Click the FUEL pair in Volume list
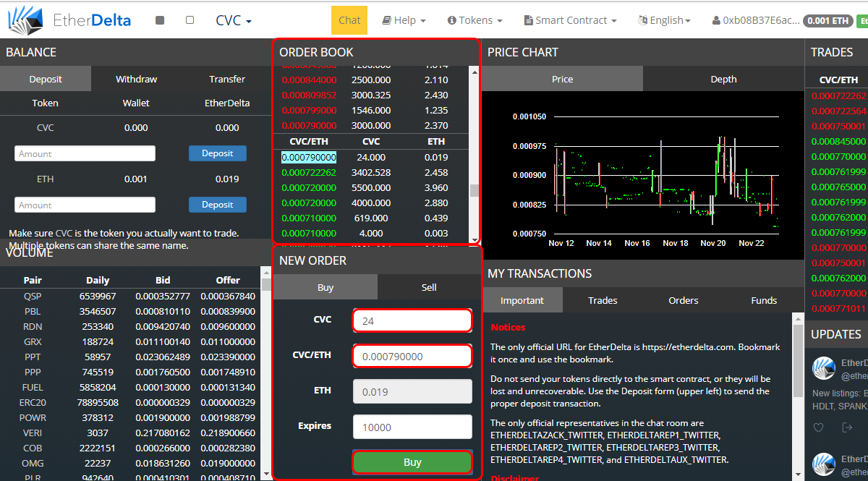 pyautogui.click(x=33, y=387)
